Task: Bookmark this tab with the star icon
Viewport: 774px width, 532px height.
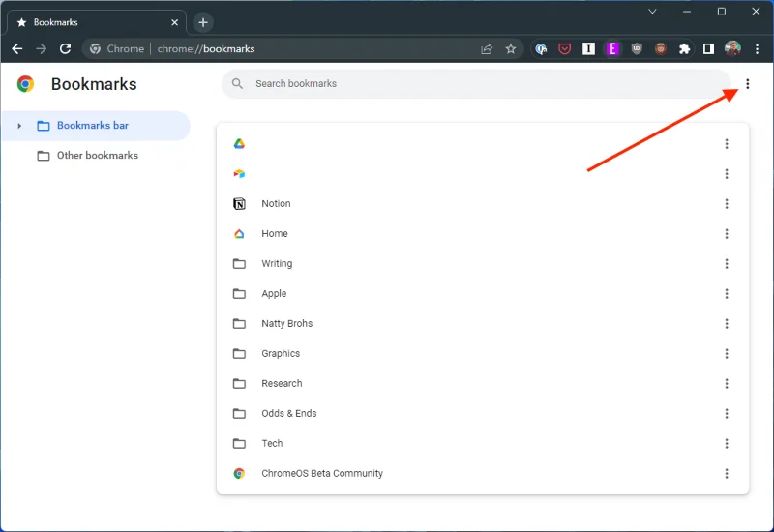Action: click(x=511, y=48)
